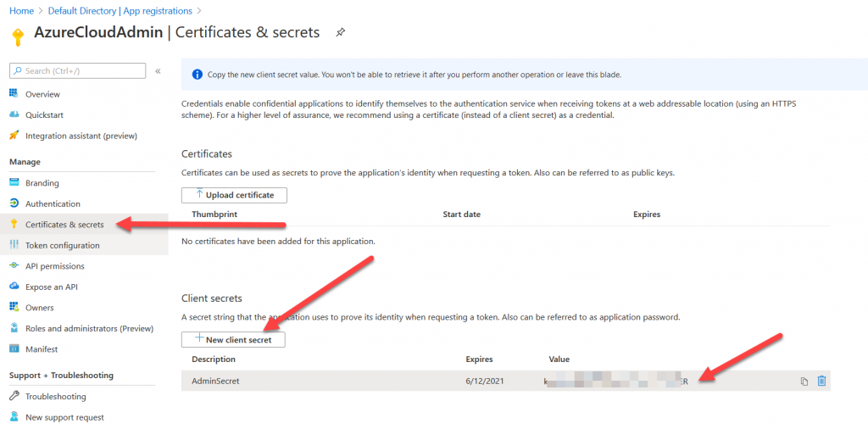Click the Quickstart cloud icon
The height and width of the screenshot is (429, 868).
pyautogui.click(x=14, y=114)
